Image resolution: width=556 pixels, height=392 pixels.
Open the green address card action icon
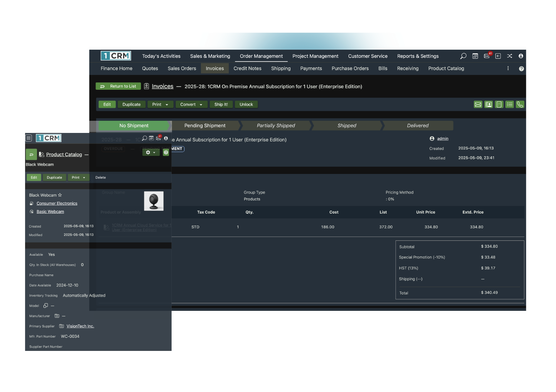(488, 104)
